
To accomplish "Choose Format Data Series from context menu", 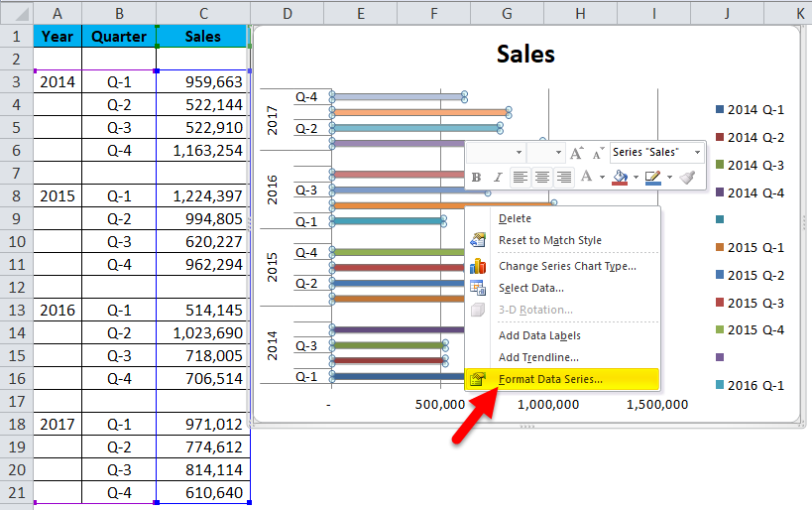I will pos(550,379).
